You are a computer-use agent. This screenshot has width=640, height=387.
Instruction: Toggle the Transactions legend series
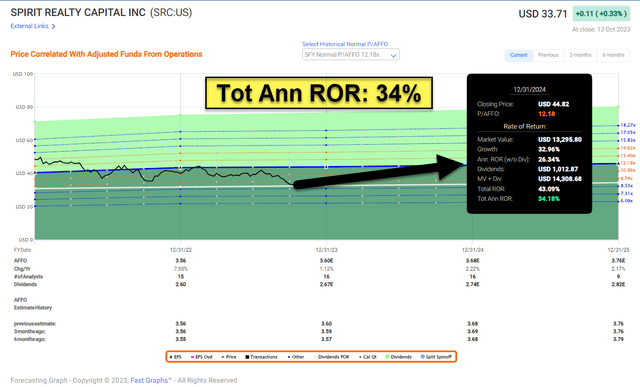(x=261, y=357)
